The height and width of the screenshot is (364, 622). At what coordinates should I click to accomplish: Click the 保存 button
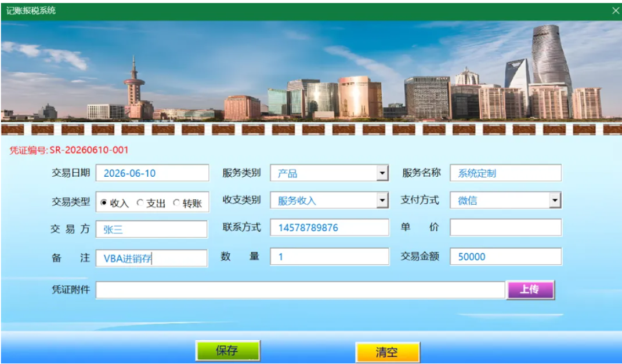coord(227,351)
